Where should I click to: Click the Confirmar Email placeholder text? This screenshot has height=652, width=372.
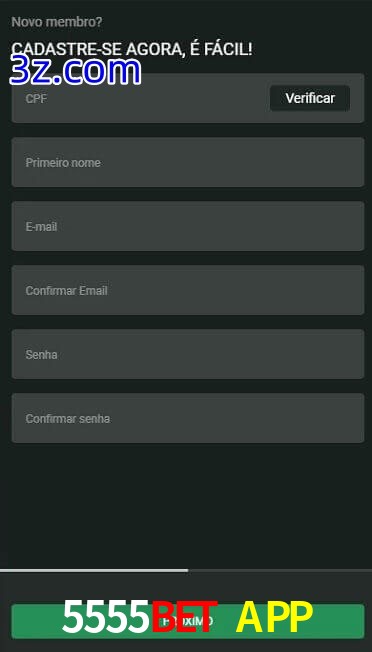point(67,291)
